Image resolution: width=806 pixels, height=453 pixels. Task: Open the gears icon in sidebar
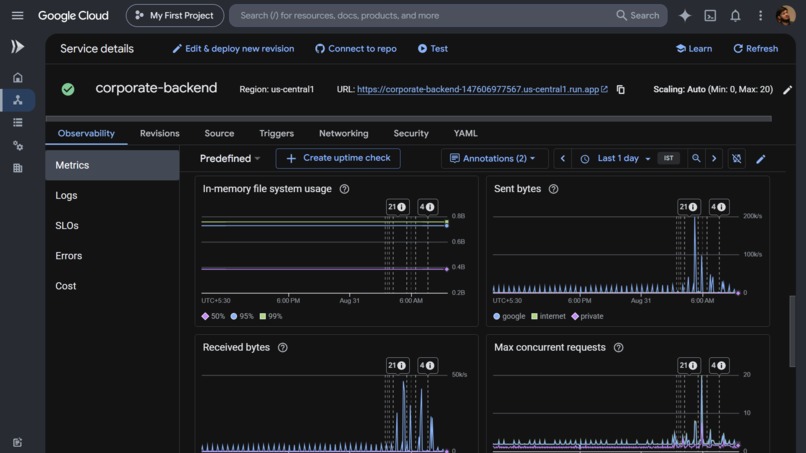click(x=17, y=146)
